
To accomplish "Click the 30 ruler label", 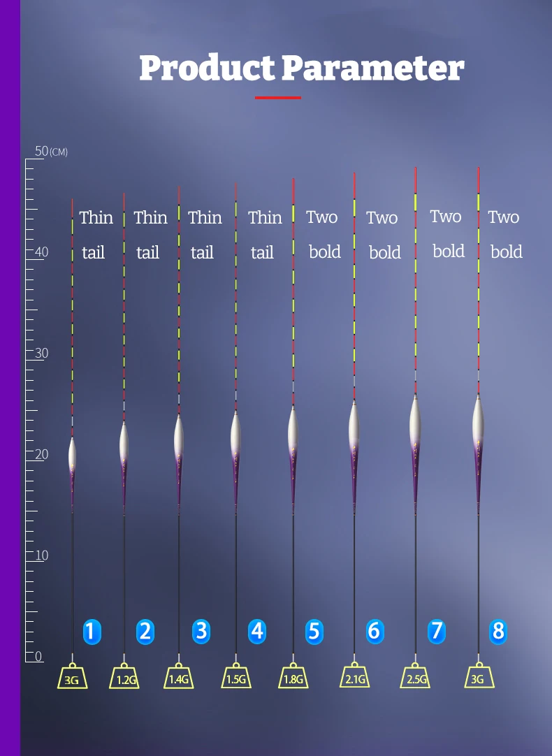I will point(41,354).
